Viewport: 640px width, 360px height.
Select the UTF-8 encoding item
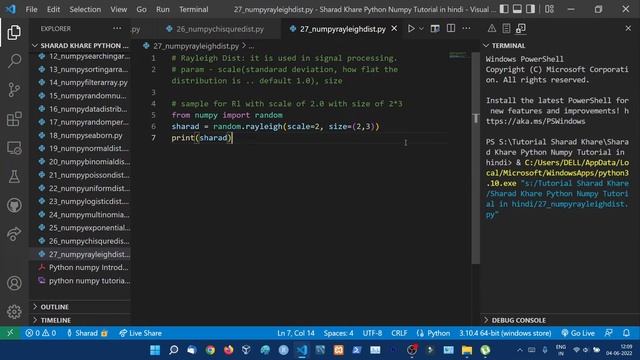click(x=372, y=333)
